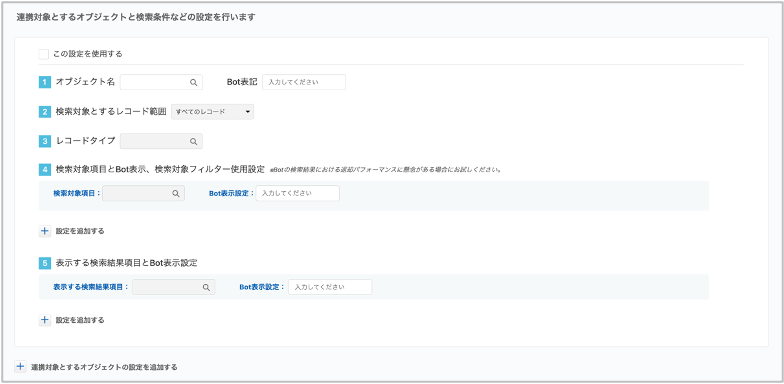Click search icon in 表示する検索結果項目 field
The width and height of the screenshot is (784, 384).
pyautogui.click(x=206, y=288)
